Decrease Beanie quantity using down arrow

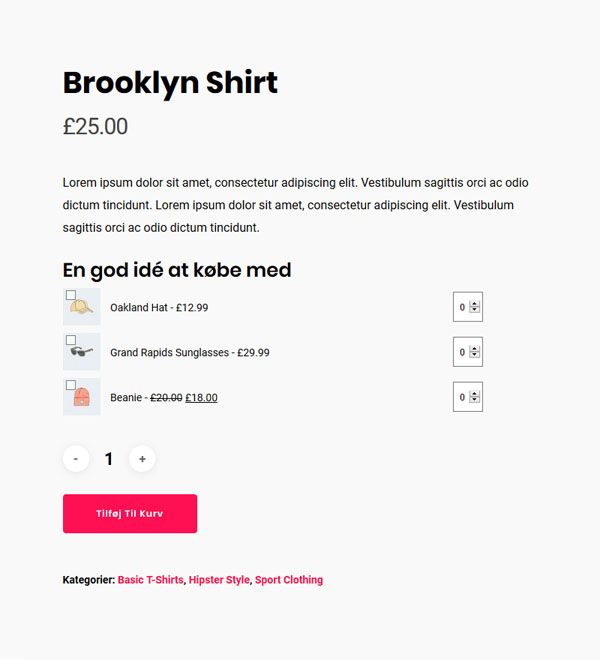[x=475, y=400]
